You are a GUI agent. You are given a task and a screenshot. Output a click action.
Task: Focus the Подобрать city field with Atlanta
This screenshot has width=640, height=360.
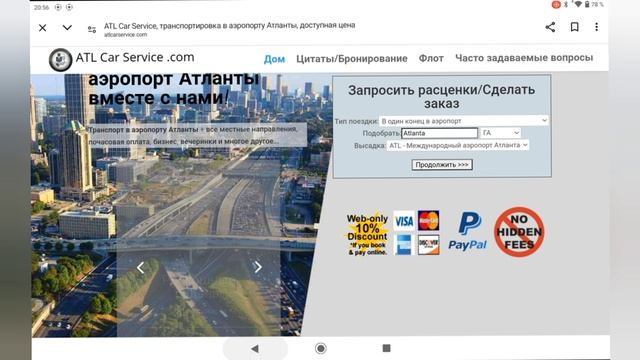coord(440,133)
